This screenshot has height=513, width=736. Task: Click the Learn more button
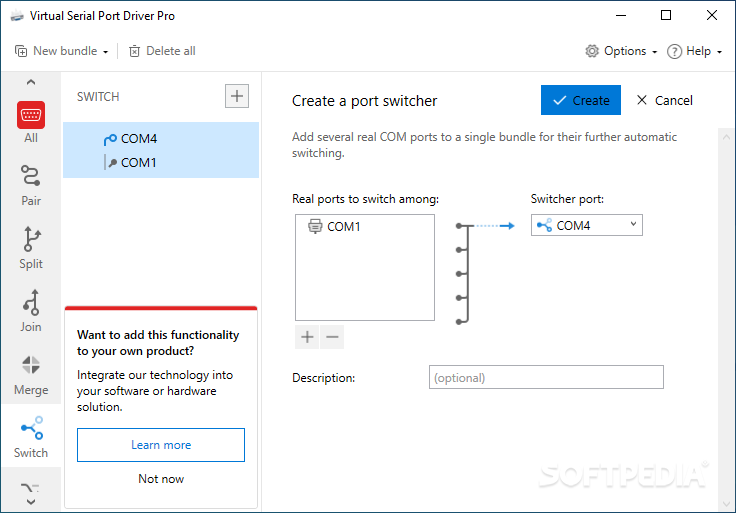[x=161, y=444]
